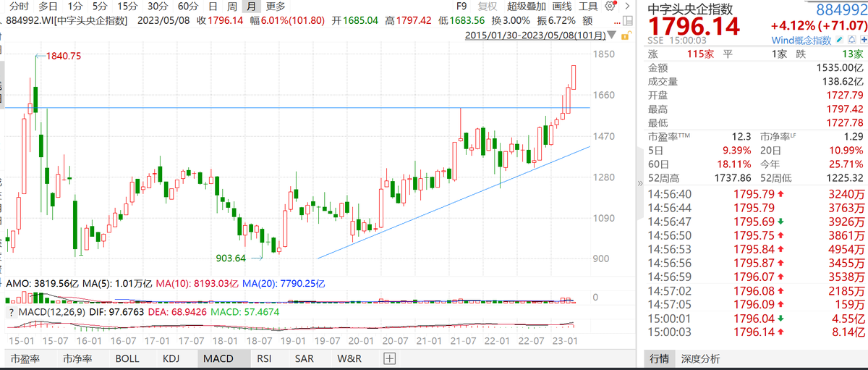
Task: Click the 1840.75 high price label
Action: point(62,56)
